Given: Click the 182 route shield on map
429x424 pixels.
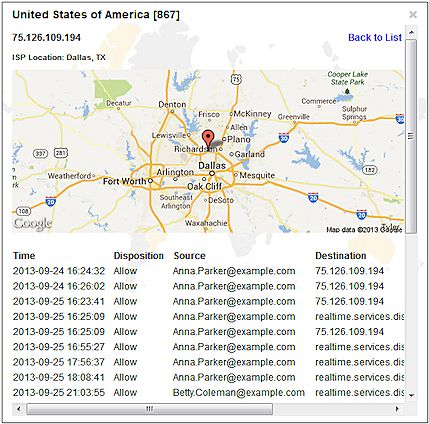Looking at the screenshot, I should (x=370, y=169).
